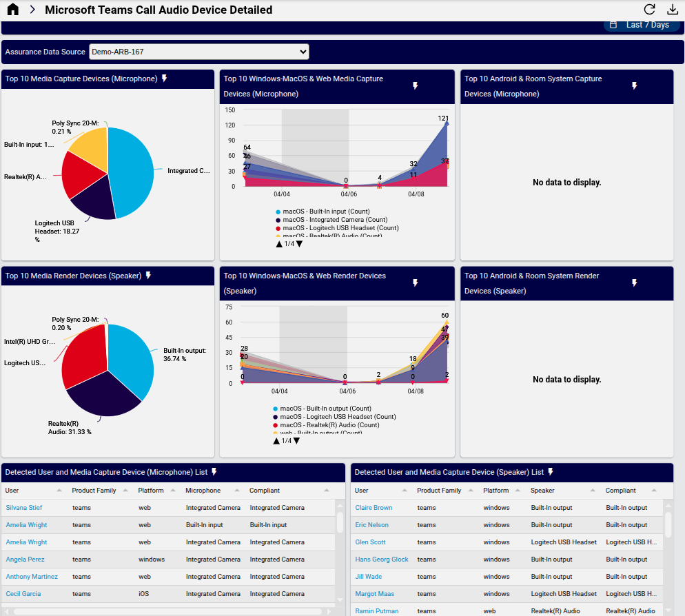Image resolution: width=685 pixels, height=616 pixels.
Task: Open user Ramin Putman
Action: pyautogui.click(x=377, y=611)
